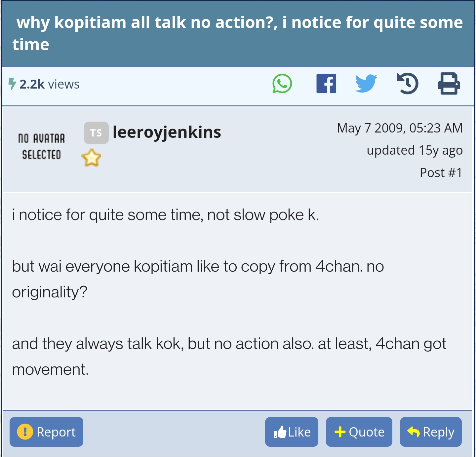Click the post text mentioning 4chan originality
The height and width of the screenshot is (457, 476).
198,279
